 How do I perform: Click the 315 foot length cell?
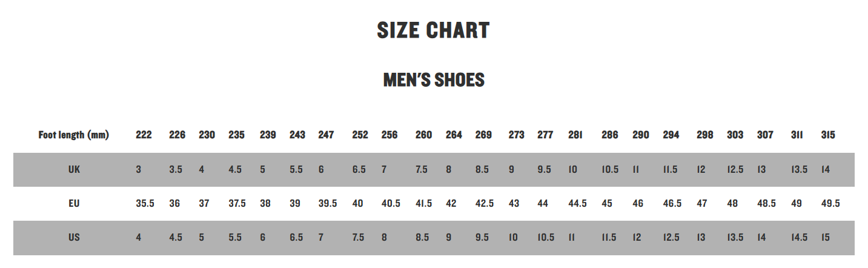click(828, 135)
